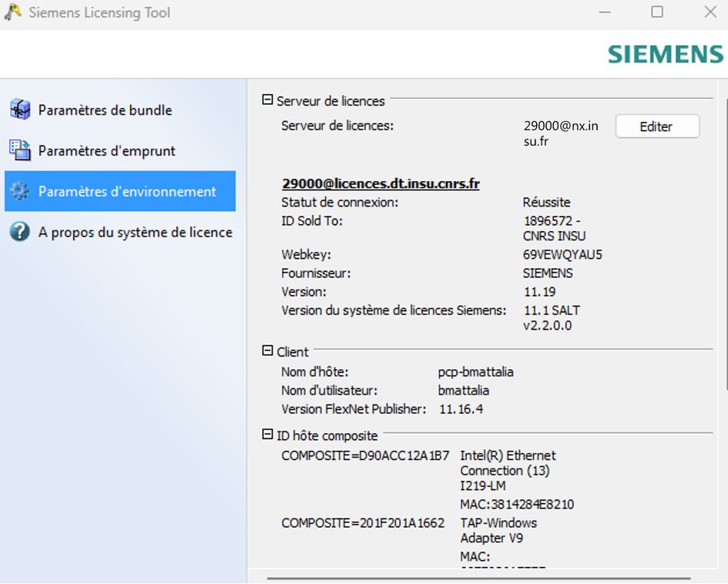Click the 29000@licences.dt.insu.cnrs.fr server heading

click(381, 183)
